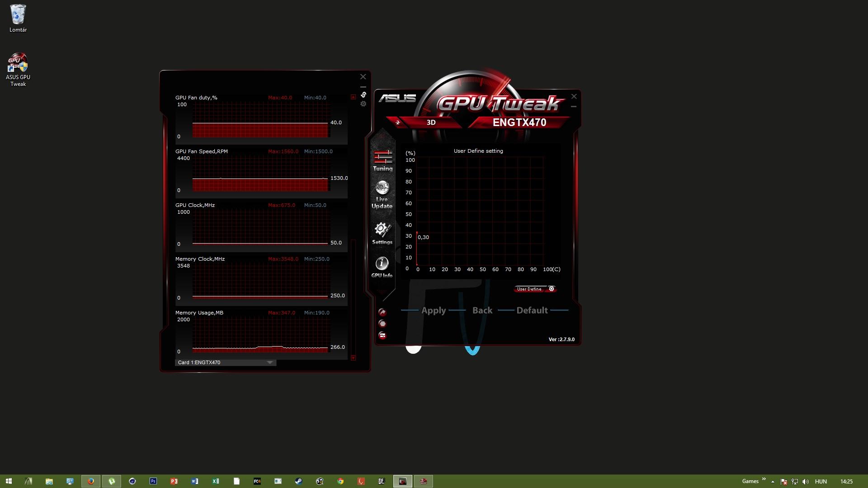Select the 0,30 point on the fan curve
The image size is (868, 488).
(x=417, y=233)
